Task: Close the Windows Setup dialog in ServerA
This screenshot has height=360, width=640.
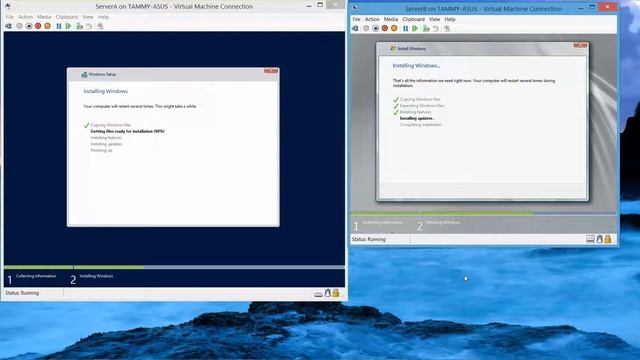Action: tap(271, 71)
